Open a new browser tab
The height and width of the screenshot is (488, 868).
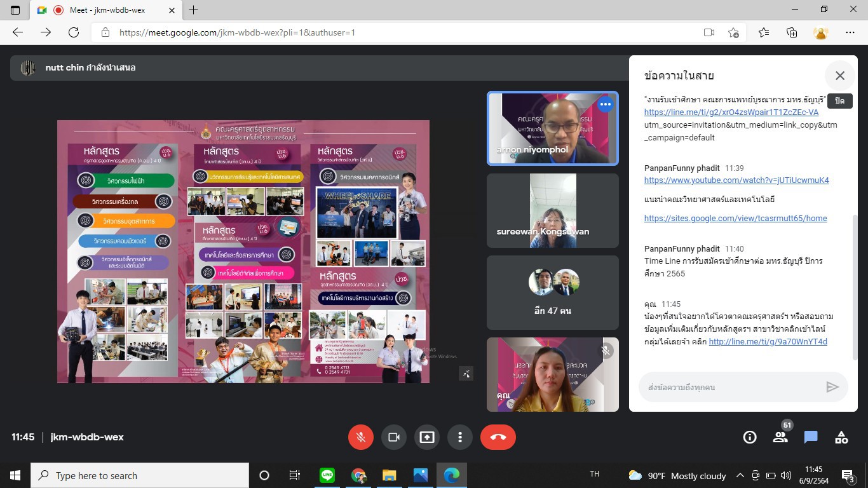point(194,10)
